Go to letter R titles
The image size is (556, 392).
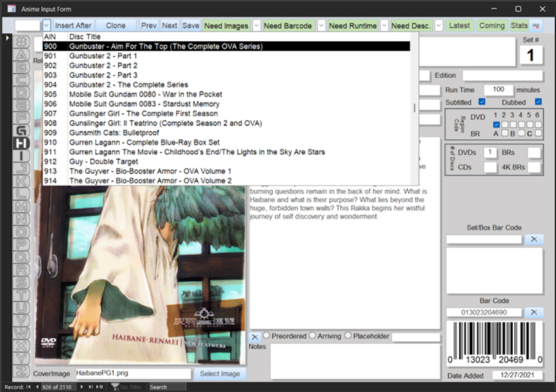tap(22, 270)
